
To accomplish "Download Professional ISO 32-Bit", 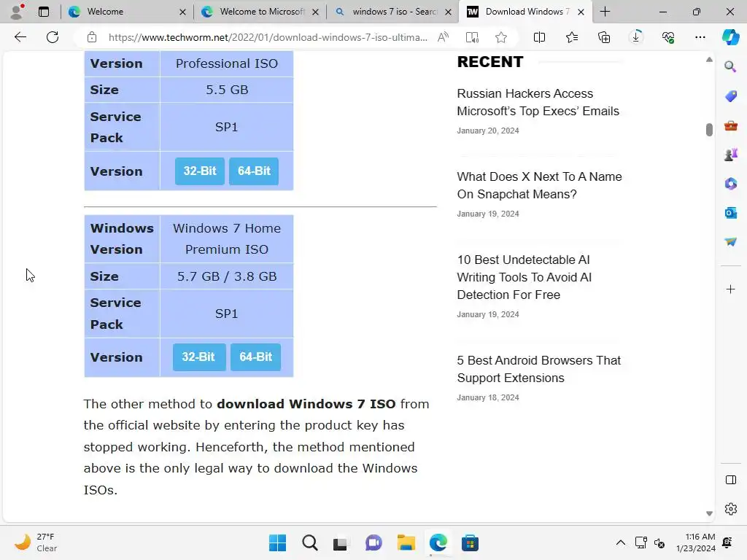I will coord(200,171).
